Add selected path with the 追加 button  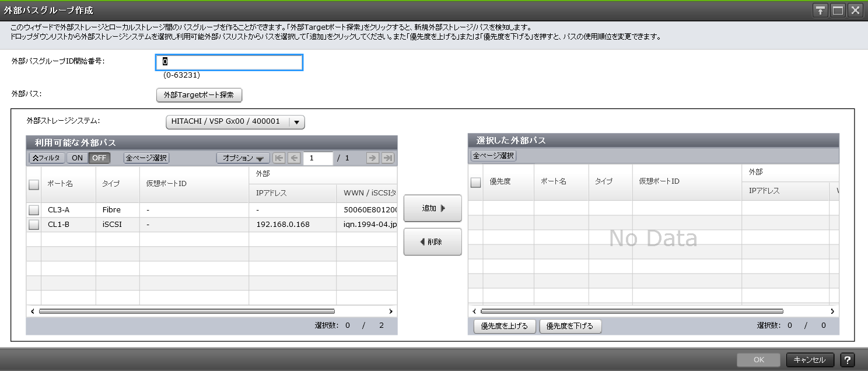(432, 208)
